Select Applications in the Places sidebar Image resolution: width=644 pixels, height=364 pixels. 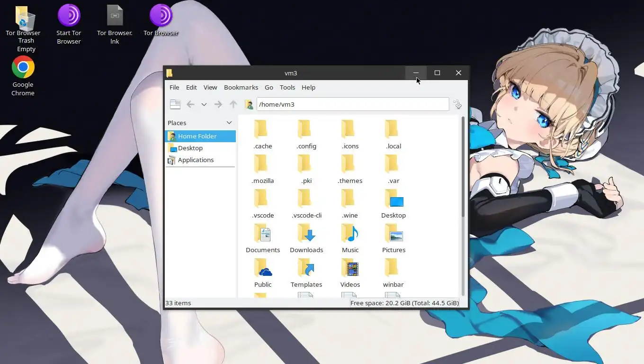point(200,160)
